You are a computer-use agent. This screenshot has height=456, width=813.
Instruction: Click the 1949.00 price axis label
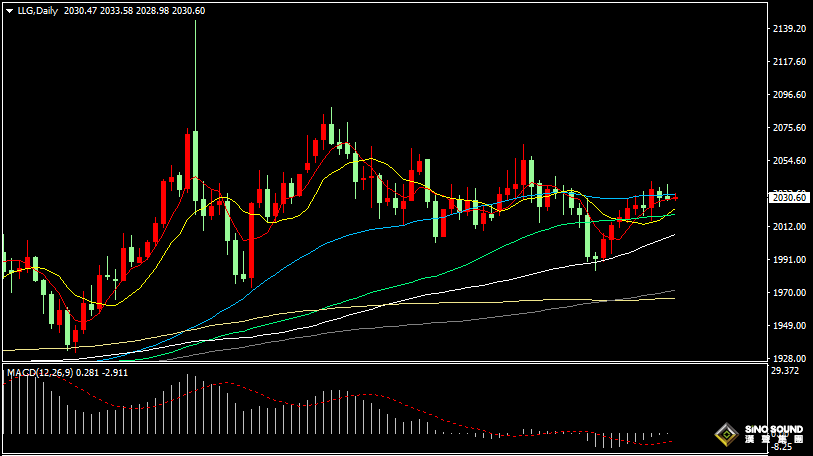click(789, 326)
